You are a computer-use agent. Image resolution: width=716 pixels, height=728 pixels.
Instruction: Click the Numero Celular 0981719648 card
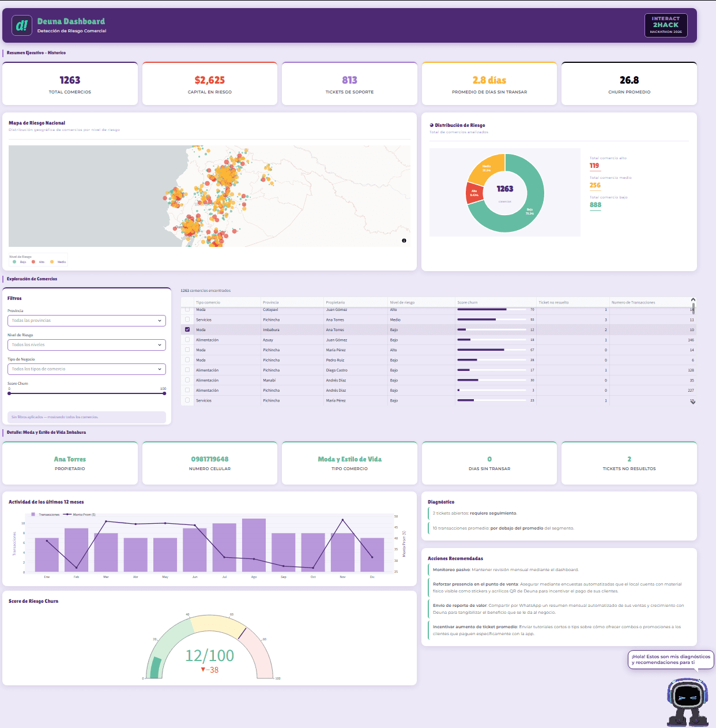(210, 463)
